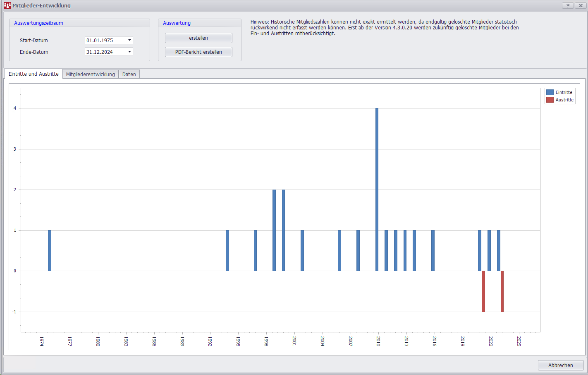Click the Abbrechen button
Viewport: 588px width, 375px height.
[x=560, y=365]
